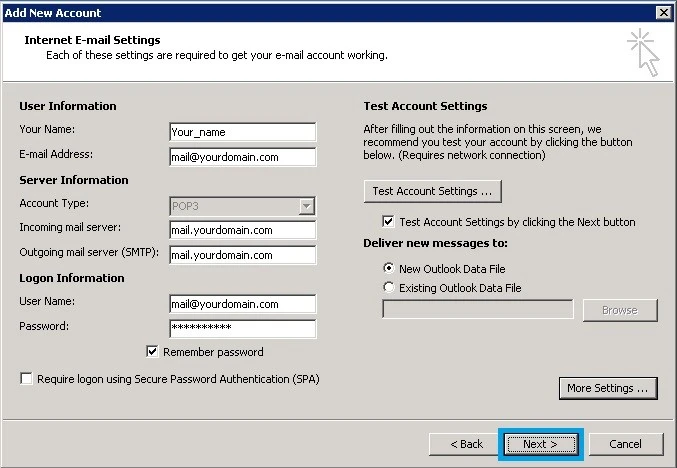Click the Test Account Settings button
The image size is (677, 468).
pyautogui.click(x=433, y=191)
